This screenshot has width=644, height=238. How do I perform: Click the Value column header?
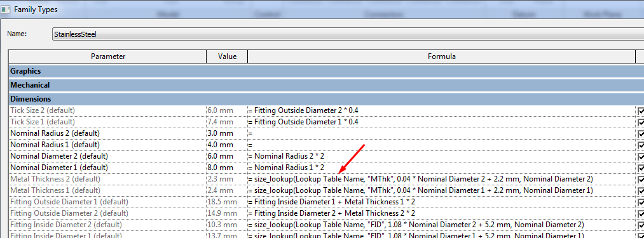click(x=227, y=56)
